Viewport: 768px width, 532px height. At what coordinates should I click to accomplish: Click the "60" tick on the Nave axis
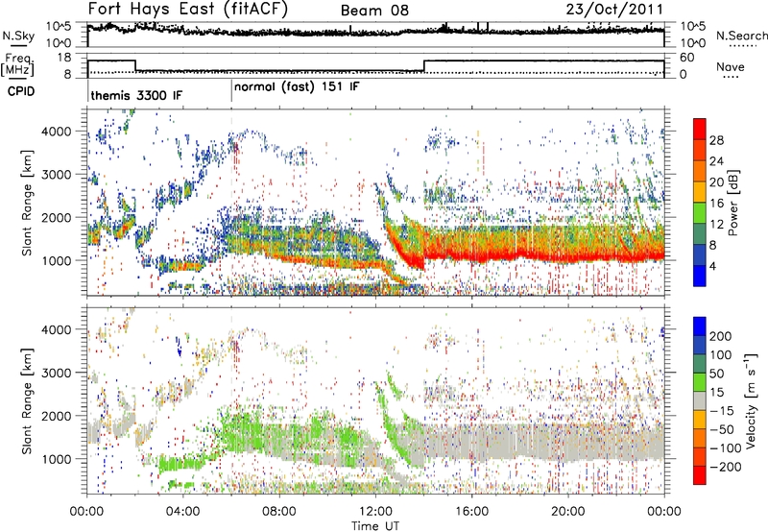point(687,58)
